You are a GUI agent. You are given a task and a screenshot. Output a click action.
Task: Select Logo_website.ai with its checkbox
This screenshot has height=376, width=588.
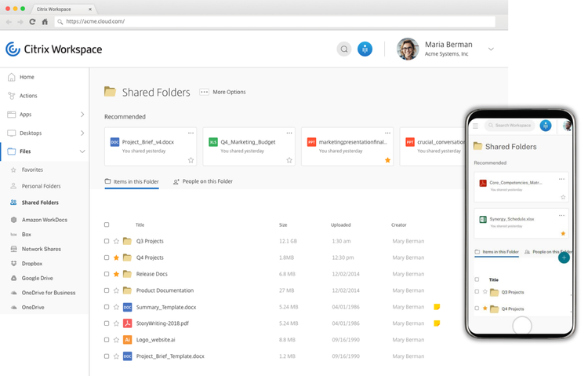tap(107, 340)
